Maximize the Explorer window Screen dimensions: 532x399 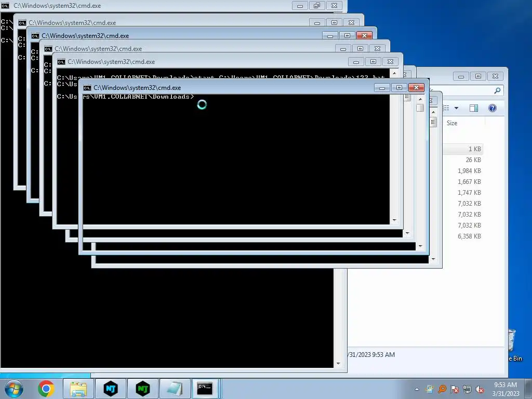click(478, 76)
